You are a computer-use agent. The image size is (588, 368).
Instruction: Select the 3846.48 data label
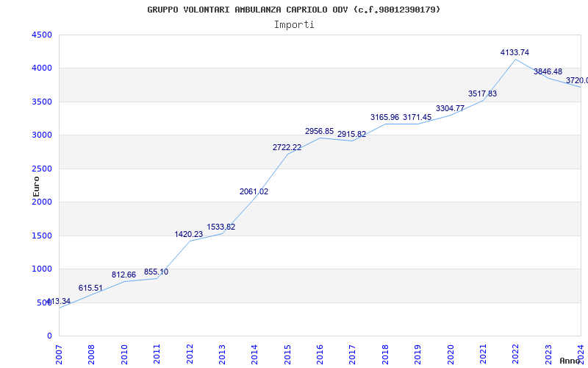point(548,71)
